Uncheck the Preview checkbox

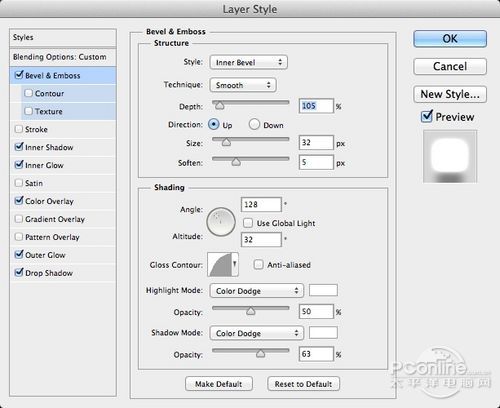[x=427, y=117]
